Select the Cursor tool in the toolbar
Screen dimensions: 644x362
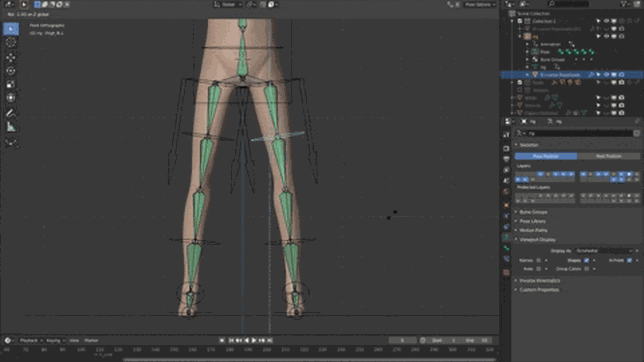[x=11, y=43]
